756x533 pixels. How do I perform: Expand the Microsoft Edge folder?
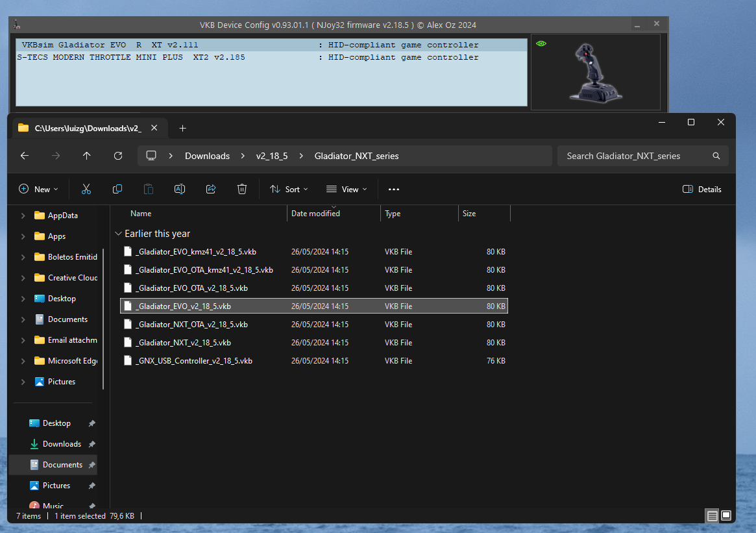coord(23,361)
